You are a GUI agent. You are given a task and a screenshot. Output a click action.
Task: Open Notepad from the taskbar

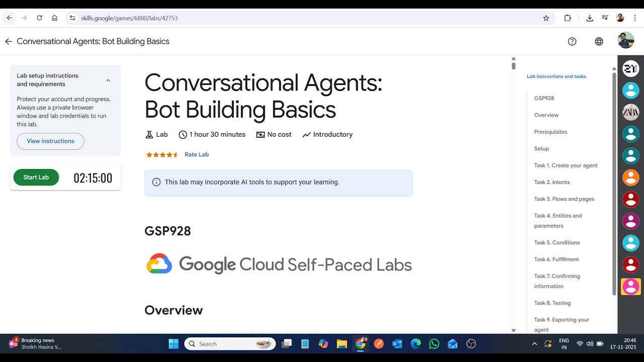(x=305, y=344)
